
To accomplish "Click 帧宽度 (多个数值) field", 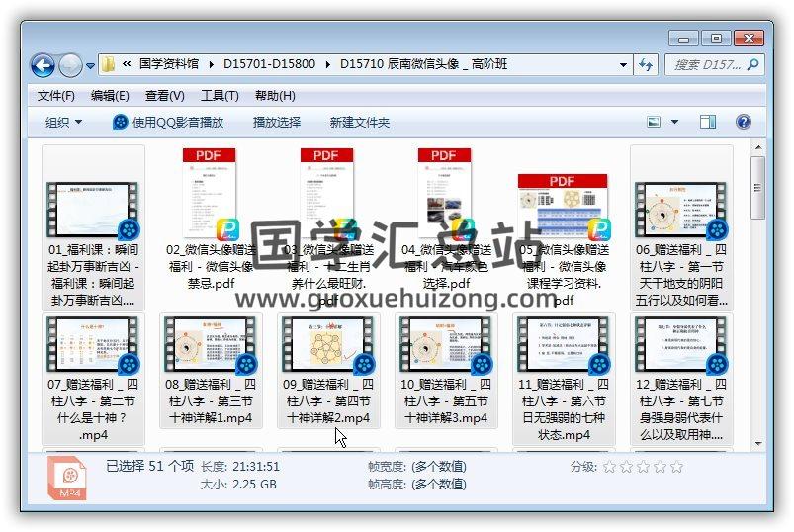I will click(438, 466).
